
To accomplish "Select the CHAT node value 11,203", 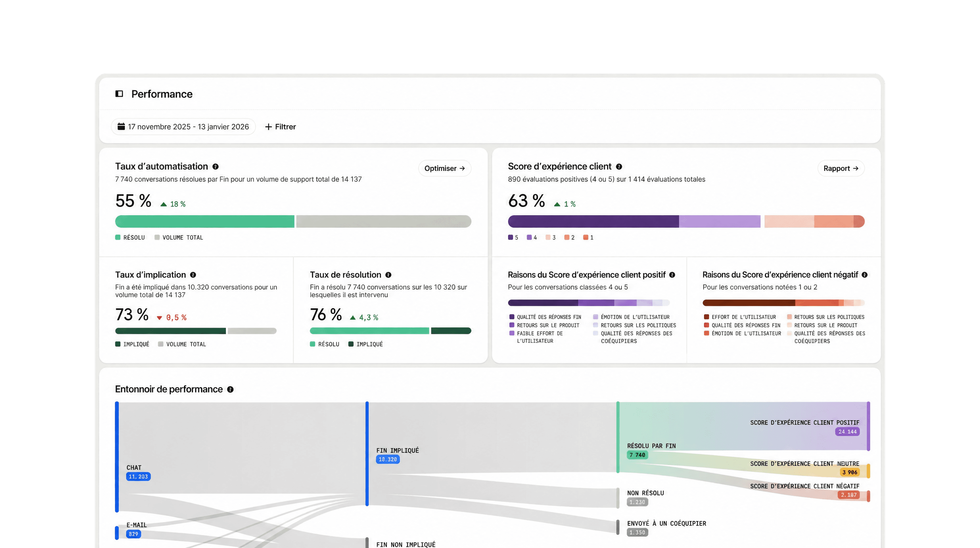I will (138, 477).
